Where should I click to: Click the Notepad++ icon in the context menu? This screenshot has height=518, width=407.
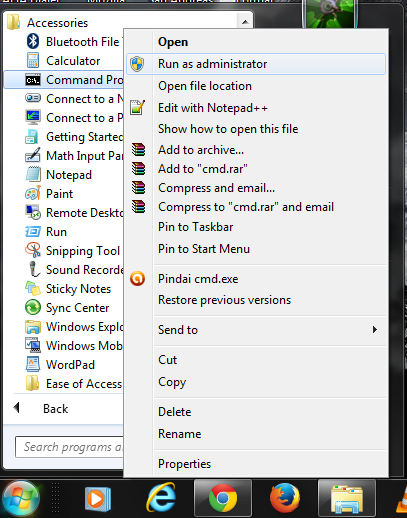(x=137, y=107)
